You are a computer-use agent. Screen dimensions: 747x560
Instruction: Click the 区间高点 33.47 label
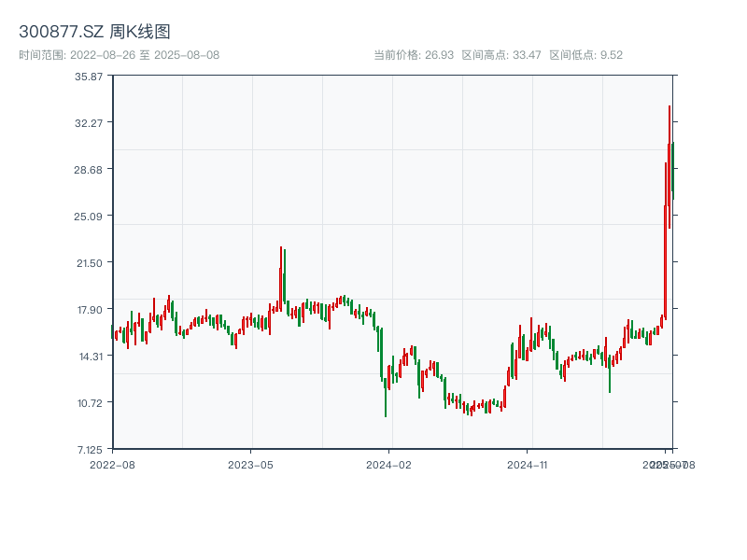[x=501, y=55]
